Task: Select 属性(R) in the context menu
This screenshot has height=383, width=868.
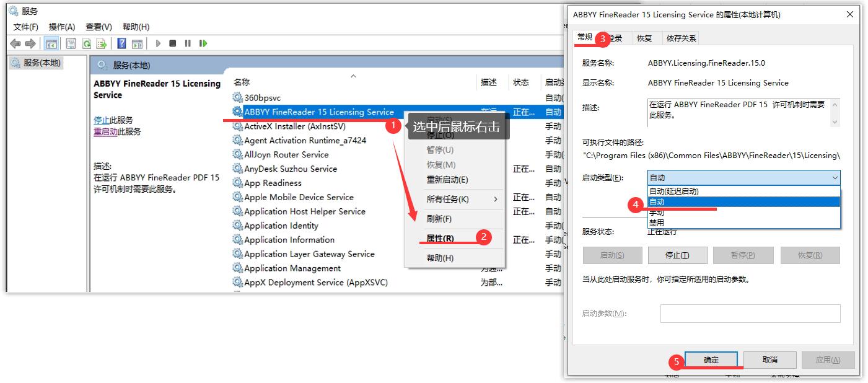Action: (x=440, y=239)
